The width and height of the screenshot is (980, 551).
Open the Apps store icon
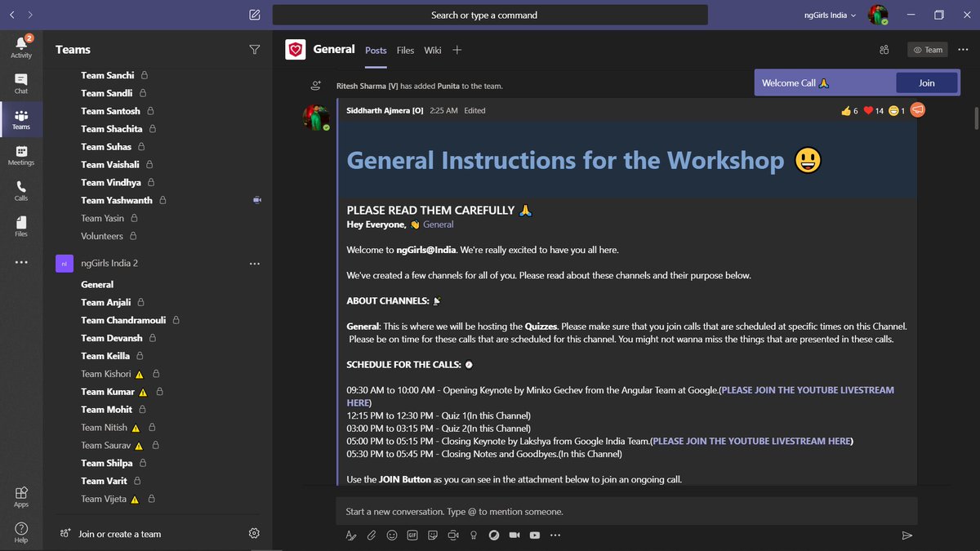point(21,497)
